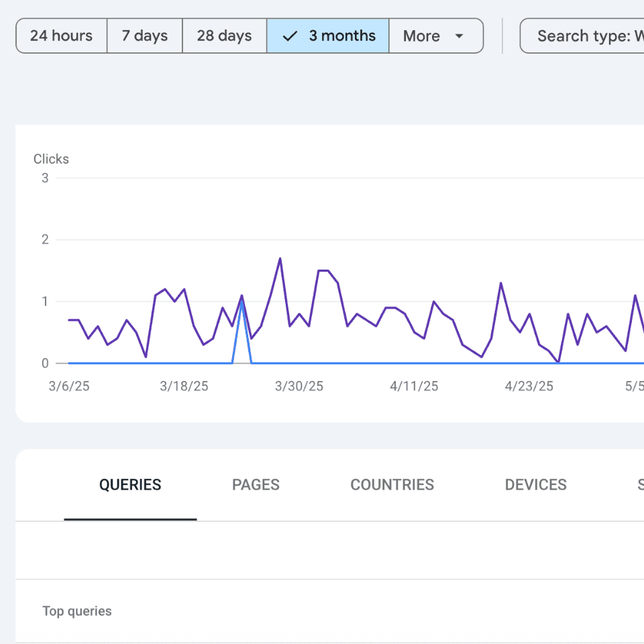
Task: Open the More date range dropdown
Action: 435,36
